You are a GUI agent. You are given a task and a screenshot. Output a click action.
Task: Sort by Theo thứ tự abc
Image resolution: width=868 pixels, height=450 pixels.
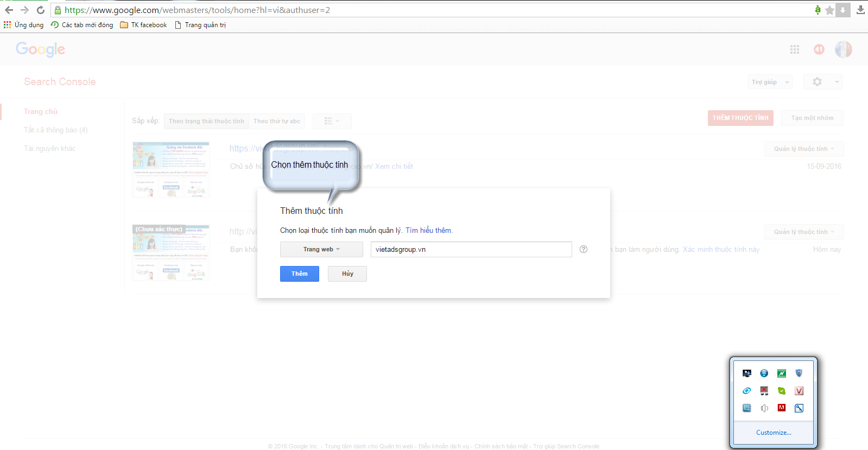277,121
